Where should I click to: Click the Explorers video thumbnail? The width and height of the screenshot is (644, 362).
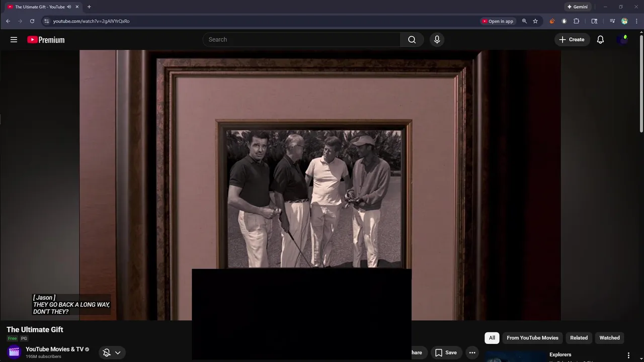point(516,356)
